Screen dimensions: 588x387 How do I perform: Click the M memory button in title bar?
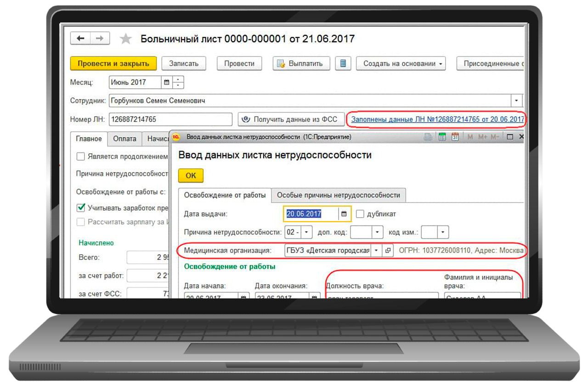pos(470,137)
